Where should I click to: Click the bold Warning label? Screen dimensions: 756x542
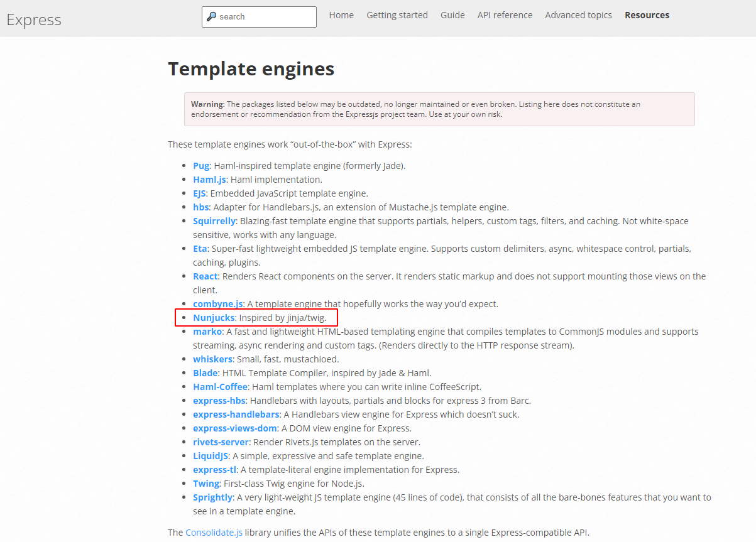coord(207,104)
